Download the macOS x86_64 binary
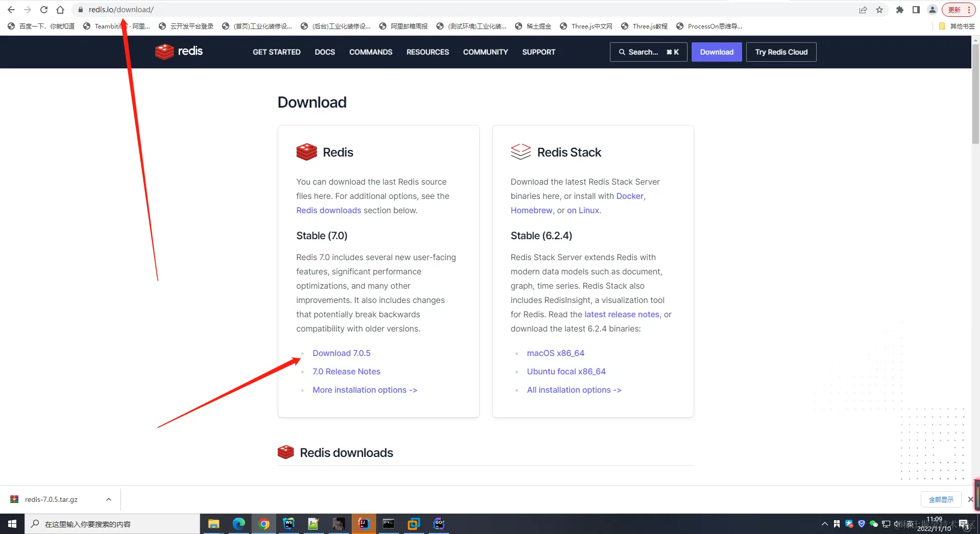 (x=555, y=353)
